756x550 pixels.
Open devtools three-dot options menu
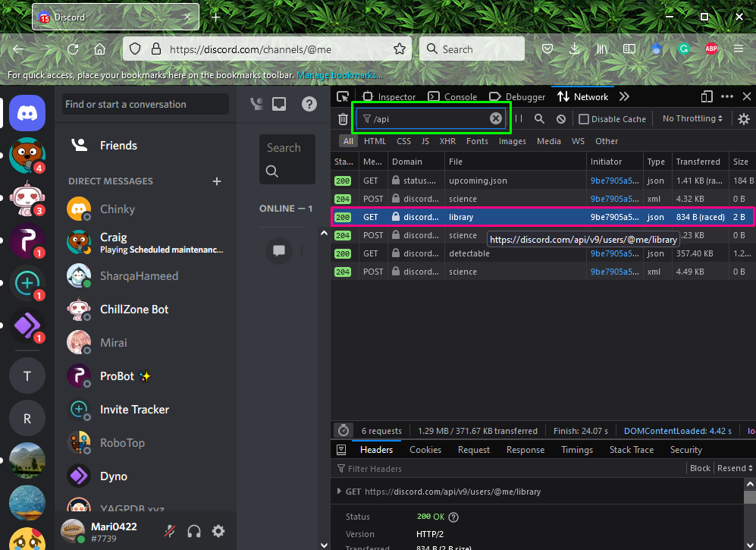(x=727, y=96)
